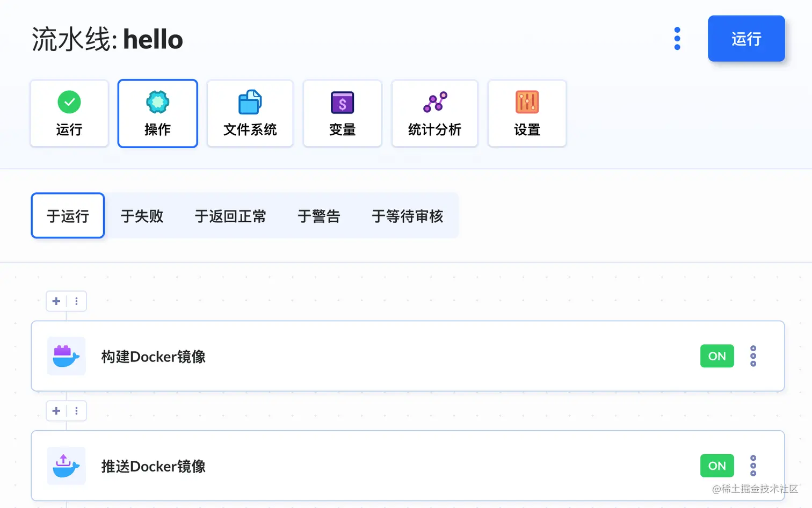The width and height of the screenshot is (812, 508).
Task: Select the 于运行 trigger tab
Action: (68, 215)
